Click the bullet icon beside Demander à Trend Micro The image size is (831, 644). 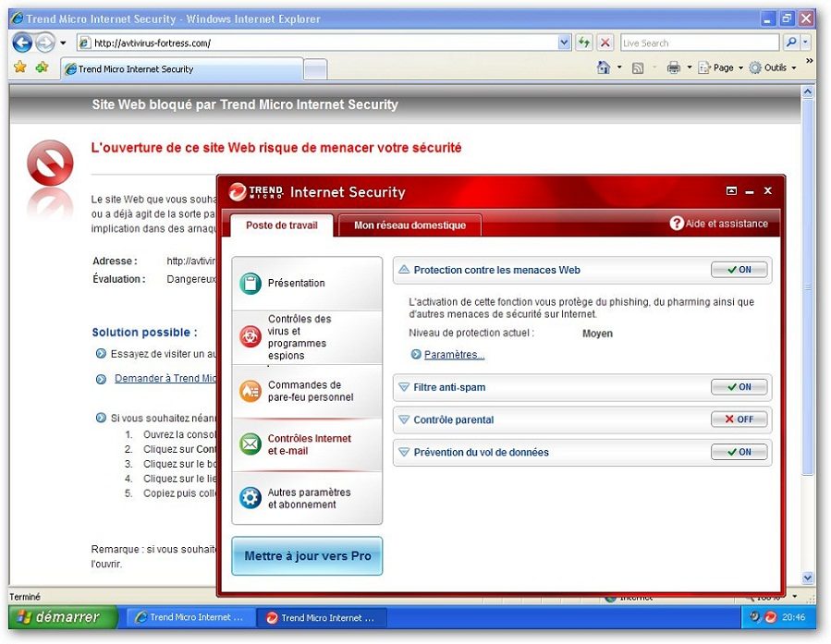coord(101,379)
